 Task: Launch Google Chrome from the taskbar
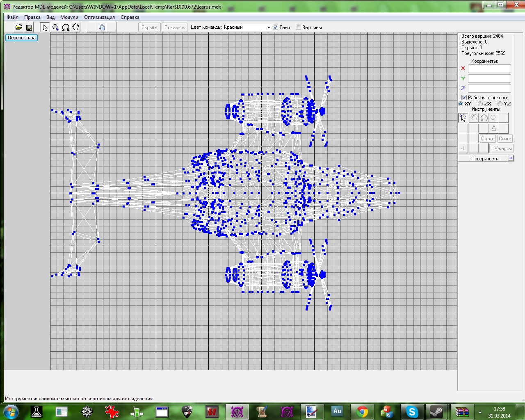pyautogui.click(x=362, y=411)
